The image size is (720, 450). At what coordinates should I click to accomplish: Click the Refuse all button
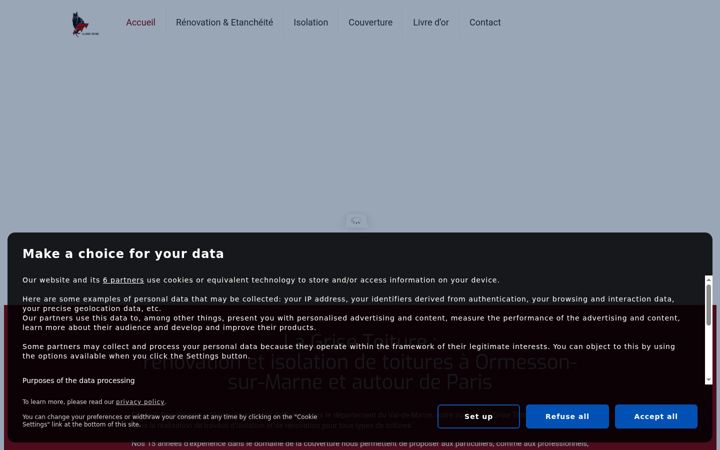click(x=567, y=416)
